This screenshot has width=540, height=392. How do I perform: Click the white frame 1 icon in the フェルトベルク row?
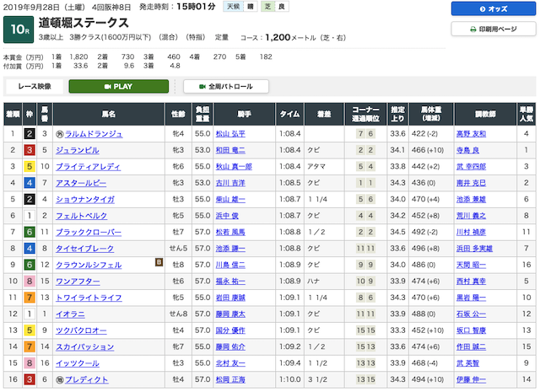coord(30,216)
